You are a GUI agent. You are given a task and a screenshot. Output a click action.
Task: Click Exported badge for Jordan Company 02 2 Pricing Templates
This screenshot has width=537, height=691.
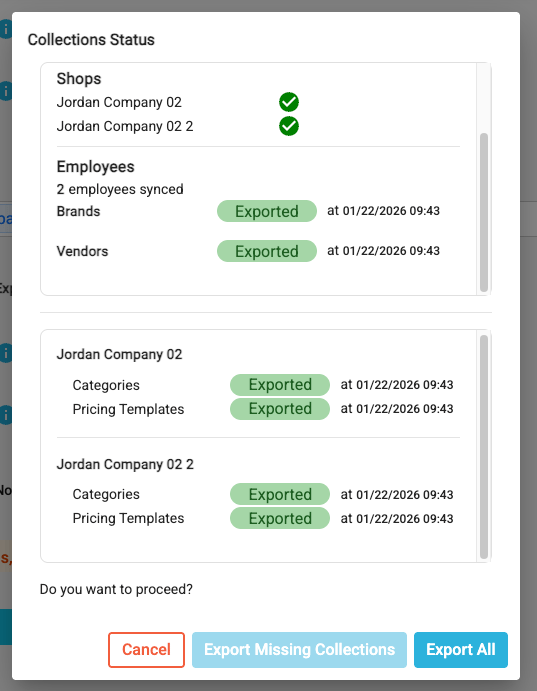[280, 518]
